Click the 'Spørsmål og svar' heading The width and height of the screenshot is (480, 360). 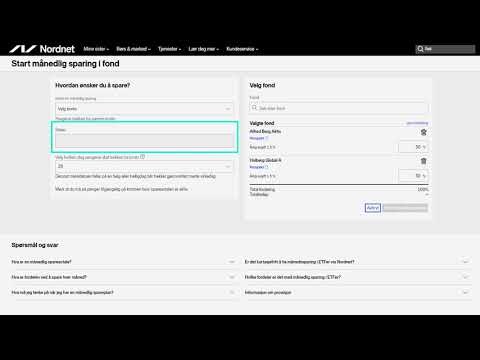[x=35, y=245]
